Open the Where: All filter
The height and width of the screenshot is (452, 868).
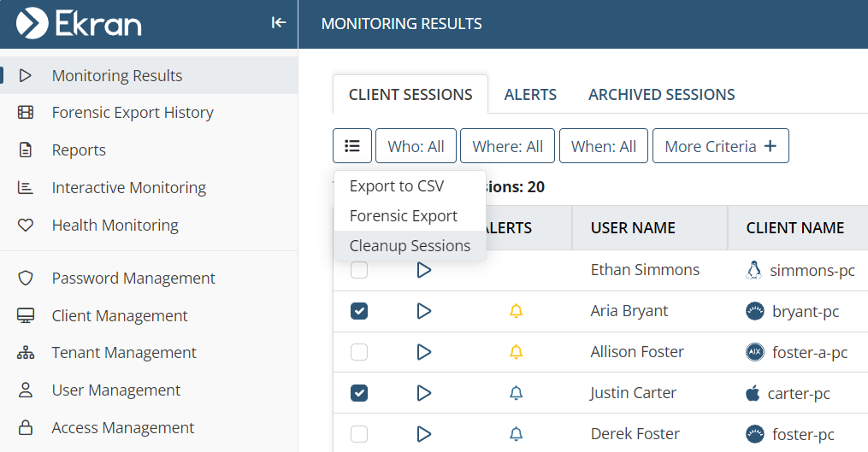coord(507,146)
